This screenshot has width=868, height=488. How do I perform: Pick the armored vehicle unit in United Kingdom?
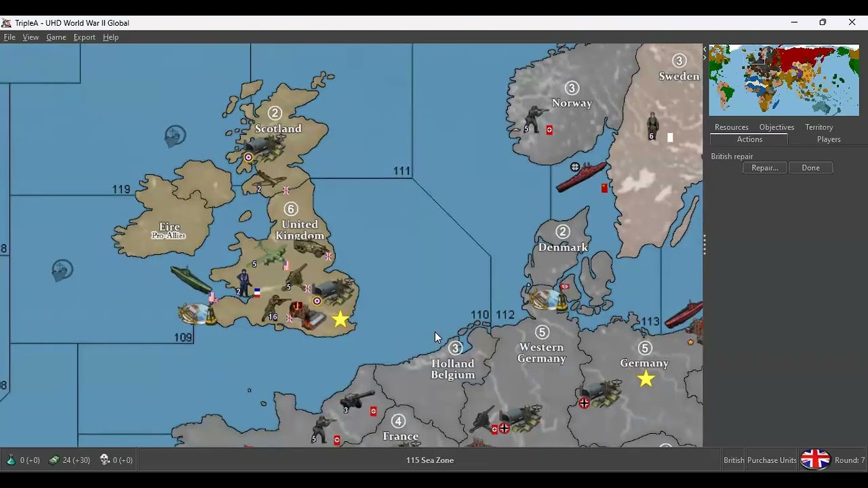click(x=312, y=249)
